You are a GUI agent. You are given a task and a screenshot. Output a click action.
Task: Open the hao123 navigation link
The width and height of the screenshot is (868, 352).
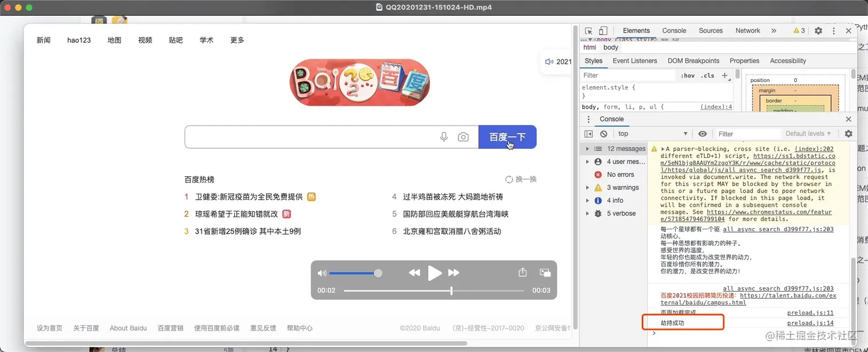79,40
